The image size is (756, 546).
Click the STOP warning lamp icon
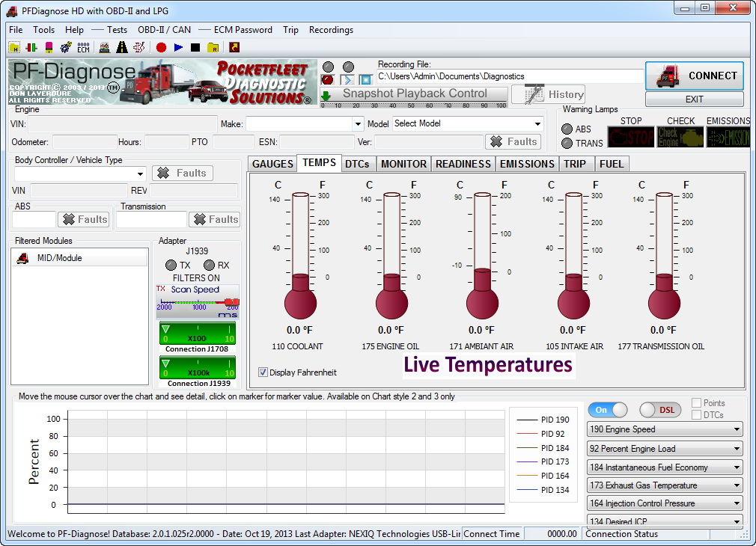630,137
